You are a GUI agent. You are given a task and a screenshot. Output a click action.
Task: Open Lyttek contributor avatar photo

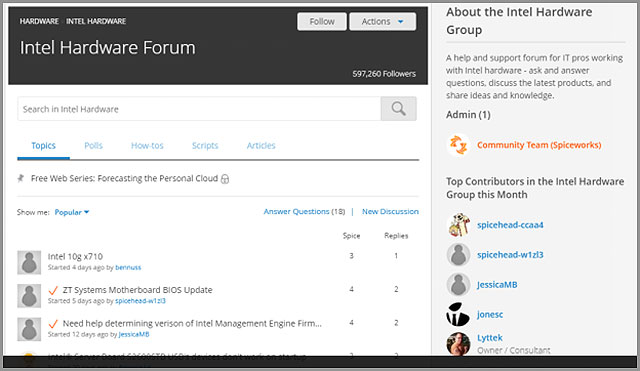(458, 344)
